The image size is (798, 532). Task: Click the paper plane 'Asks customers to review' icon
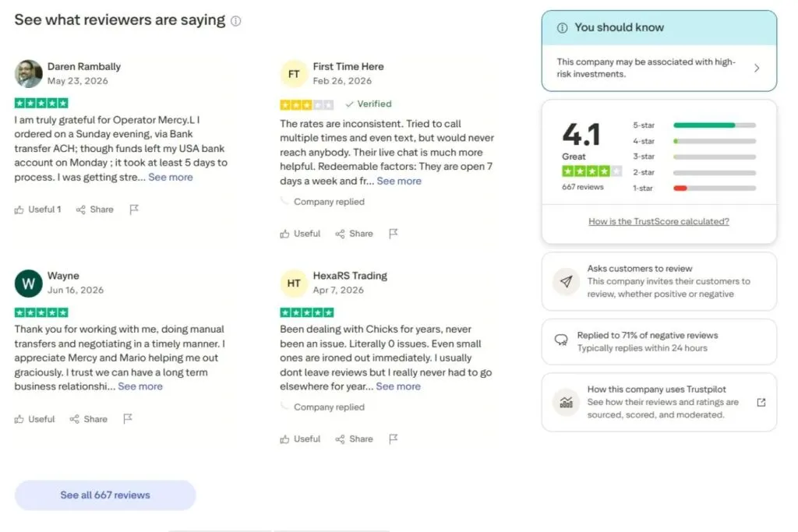pyautogui.click(x=566, y=281)
